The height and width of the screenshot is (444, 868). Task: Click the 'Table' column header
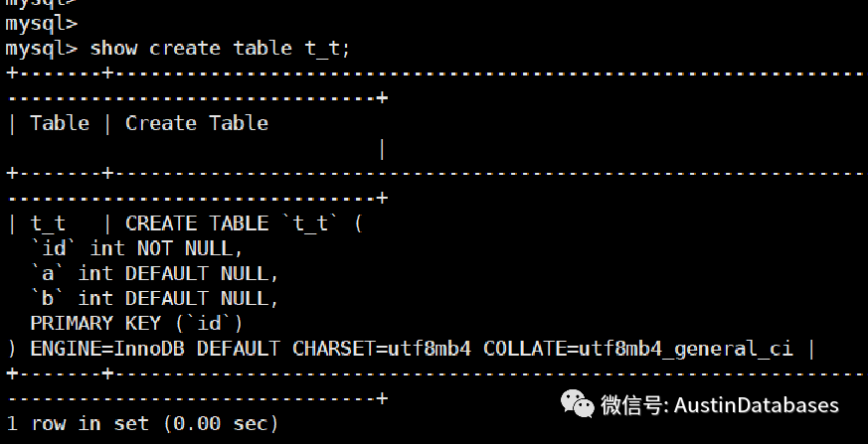(x=59, y=123)
